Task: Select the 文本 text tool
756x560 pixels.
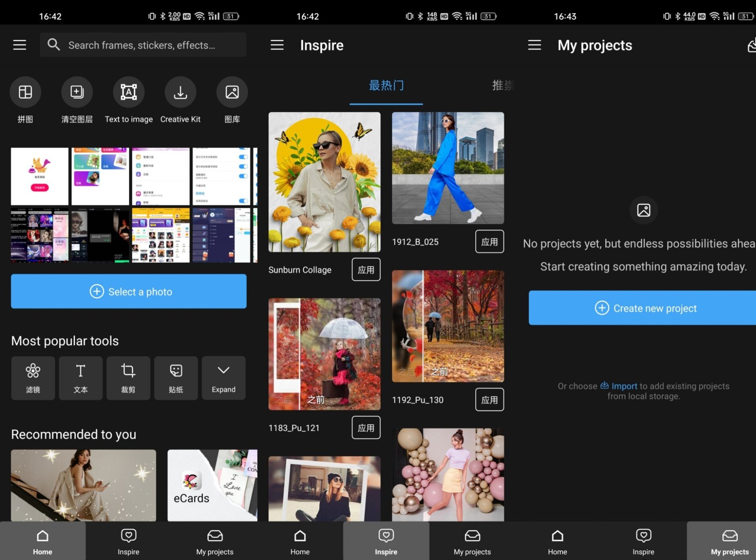Action: coord(81,378)
